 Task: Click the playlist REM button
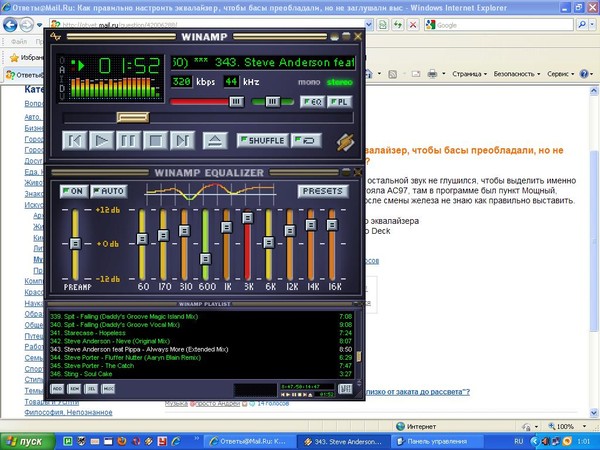[74, 389]
